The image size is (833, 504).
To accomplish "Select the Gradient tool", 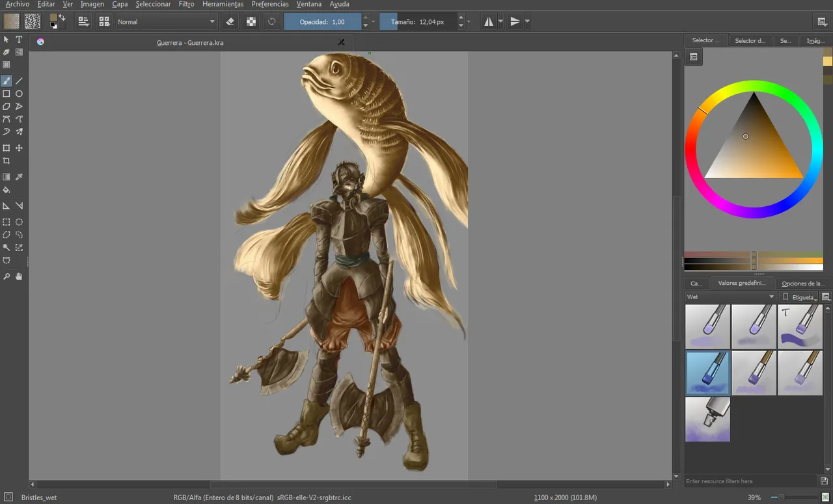I will tap(7, 177).
